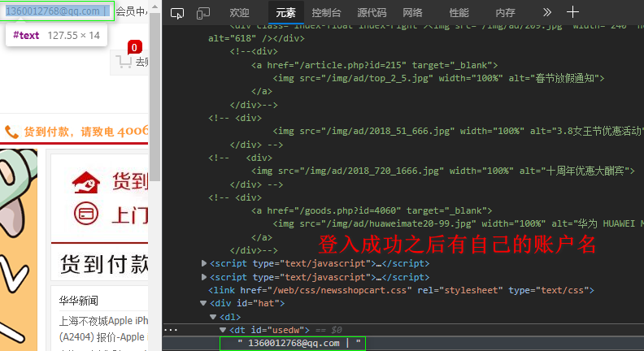Expand the second collapsed script element
644x351 pixels.
click(204, 277)
